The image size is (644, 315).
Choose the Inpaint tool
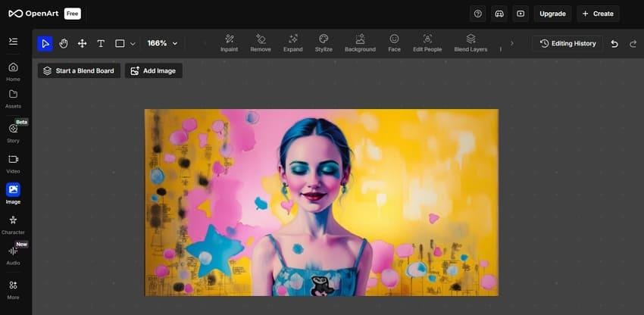tap(229, 43)
